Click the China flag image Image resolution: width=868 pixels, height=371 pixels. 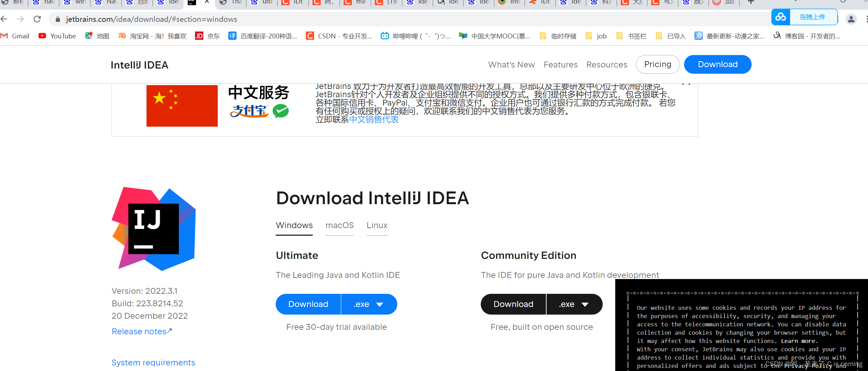(182, 106)
